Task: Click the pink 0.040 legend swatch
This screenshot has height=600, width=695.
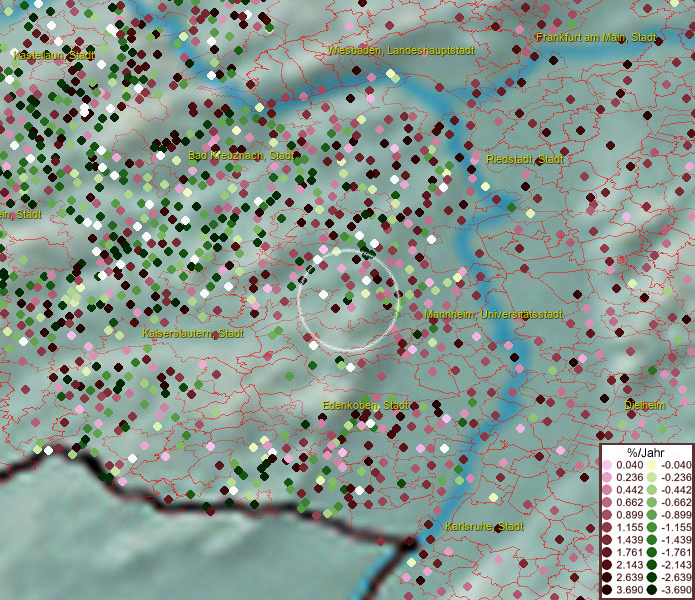Action: tap(607, 465)
